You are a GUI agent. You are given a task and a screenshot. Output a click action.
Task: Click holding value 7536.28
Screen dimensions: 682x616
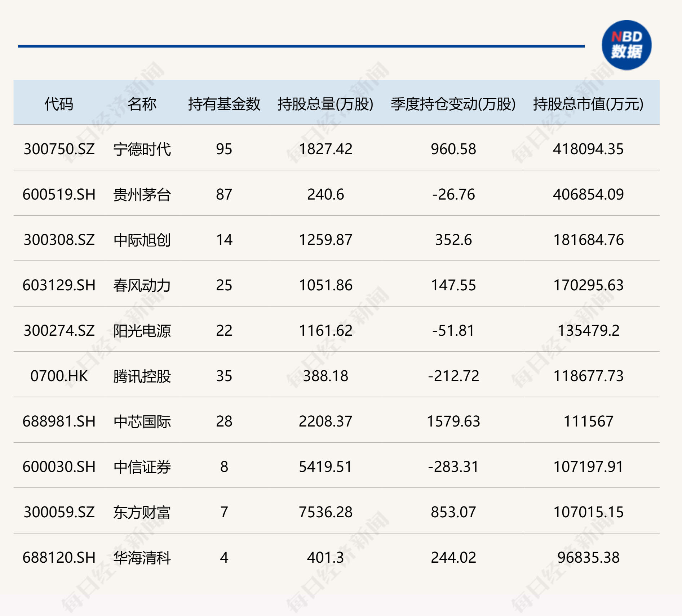coord(325,512)
